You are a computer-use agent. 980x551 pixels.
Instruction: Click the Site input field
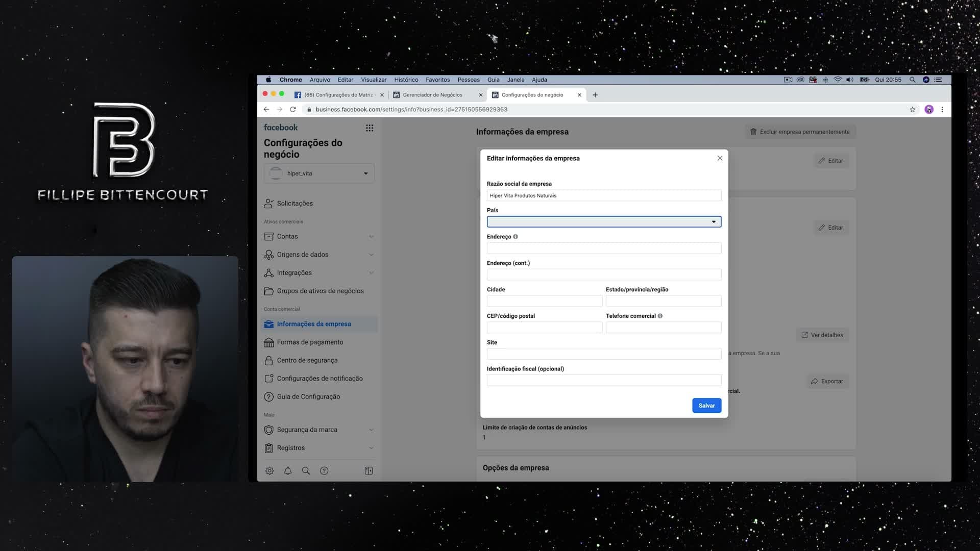coord(604,354)
